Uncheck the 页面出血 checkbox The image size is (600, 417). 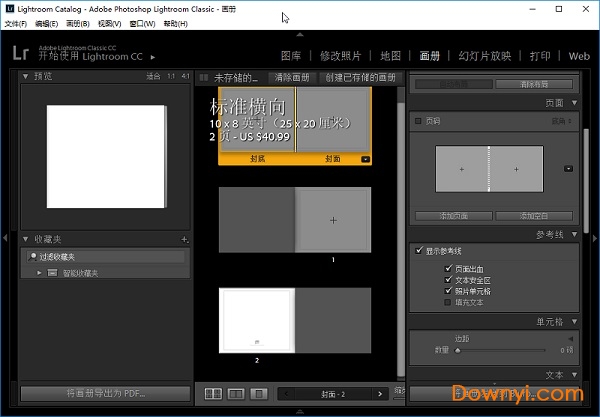pos(447,268)
